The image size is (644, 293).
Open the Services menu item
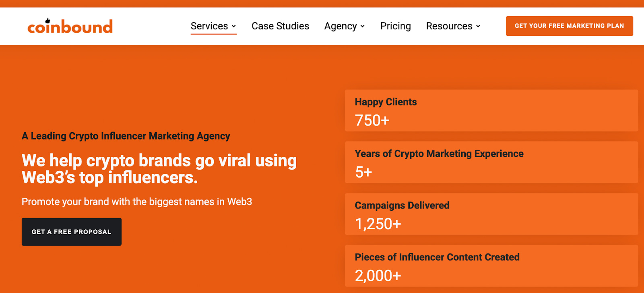tap(209, 26)
